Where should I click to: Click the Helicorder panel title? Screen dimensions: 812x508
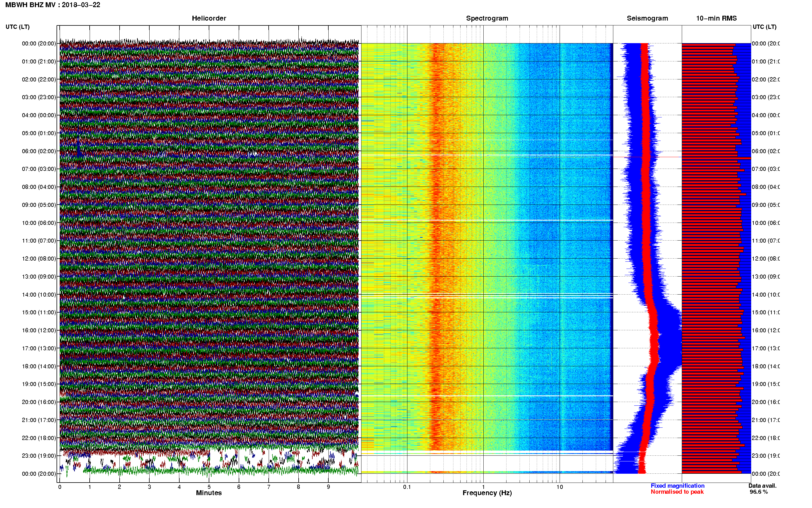209,18
